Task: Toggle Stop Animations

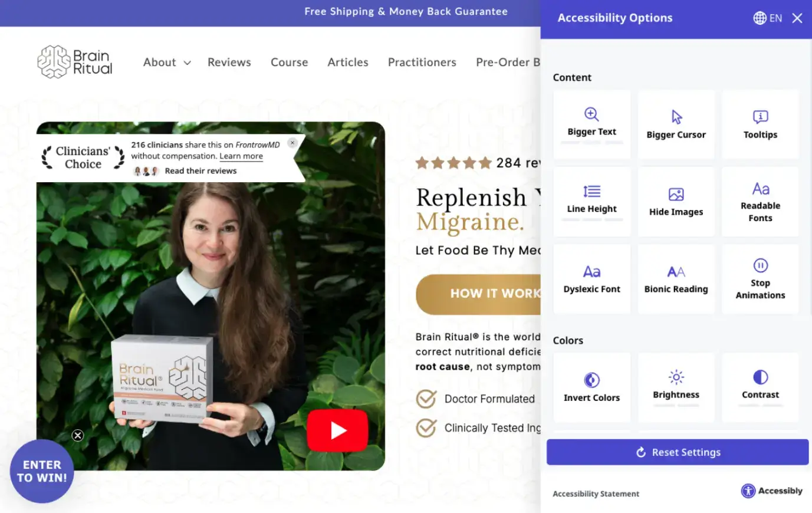Action: (x=760, y=279)
